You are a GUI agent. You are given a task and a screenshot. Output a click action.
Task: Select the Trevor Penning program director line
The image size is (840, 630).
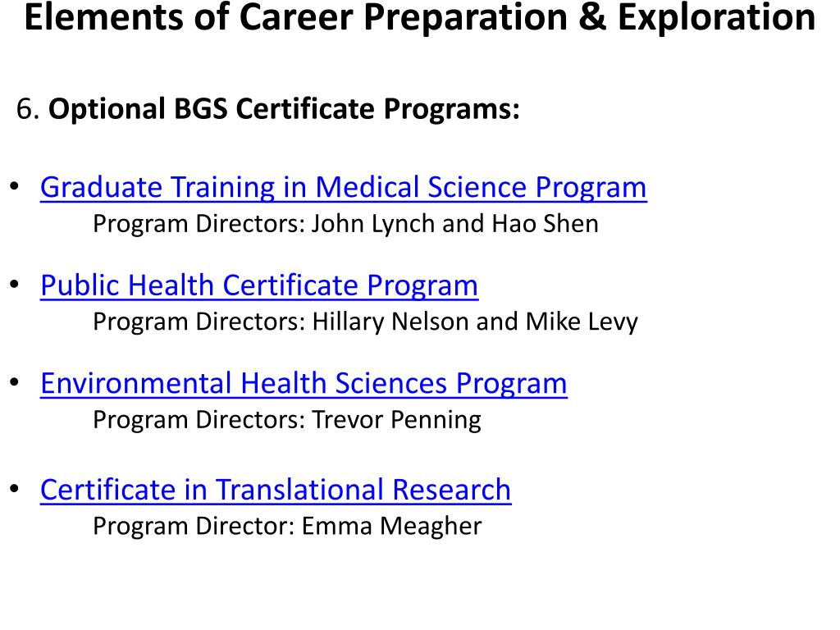point(287,420)
